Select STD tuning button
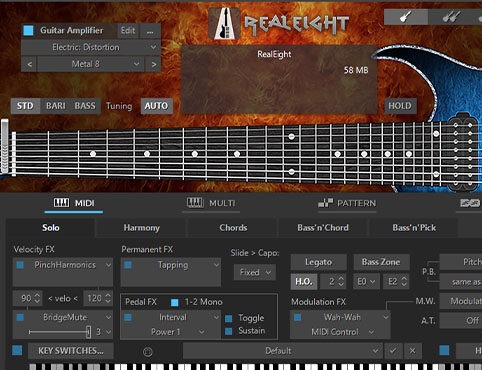Viewport: 482px width, 370px height. coord(25,106)
